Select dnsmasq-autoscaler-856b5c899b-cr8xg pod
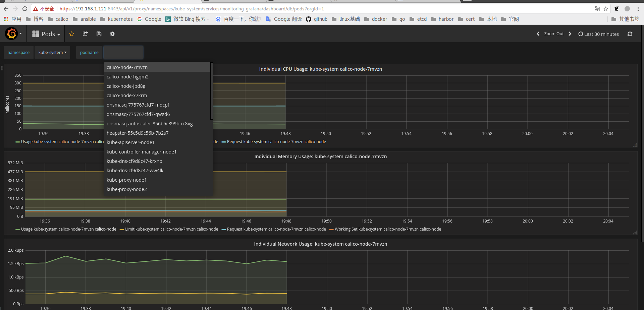Viewport: 644px width, 310px height. point(157,123)
